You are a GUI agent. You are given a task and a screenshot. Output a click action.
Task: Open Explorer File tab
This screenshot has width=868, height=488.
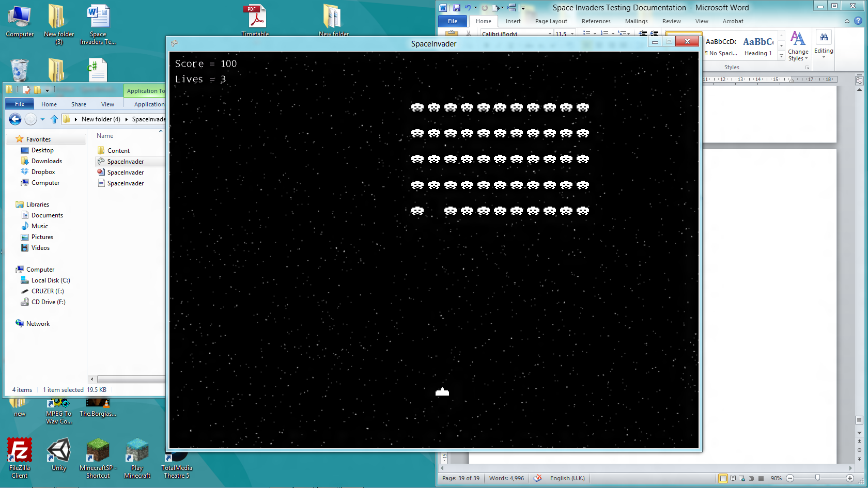[20, 104]
